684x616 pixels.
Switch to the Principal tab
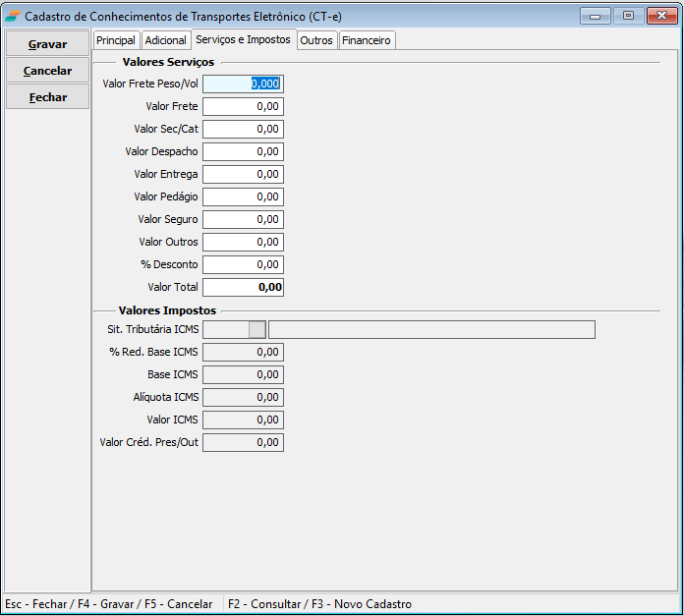[x=116, y=40]
